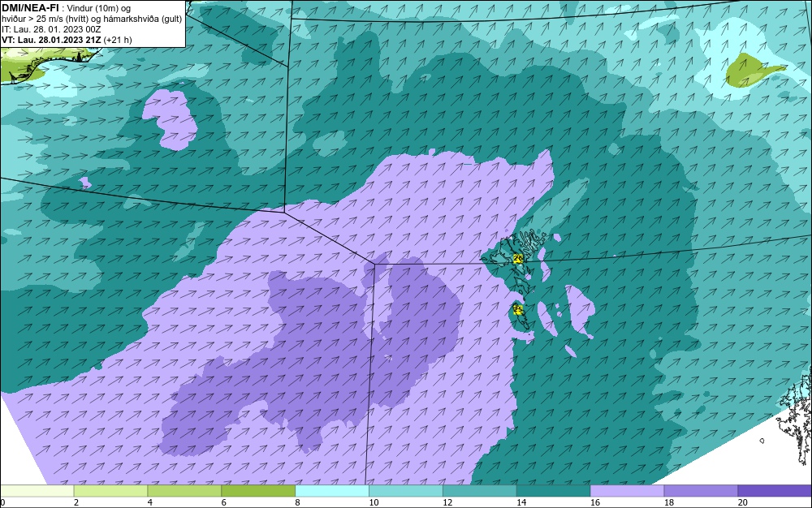Viewport: 812px width, 508px height.
Task: Select the 2–4 m/s light green legend swatch
Action: click(110, 491)
